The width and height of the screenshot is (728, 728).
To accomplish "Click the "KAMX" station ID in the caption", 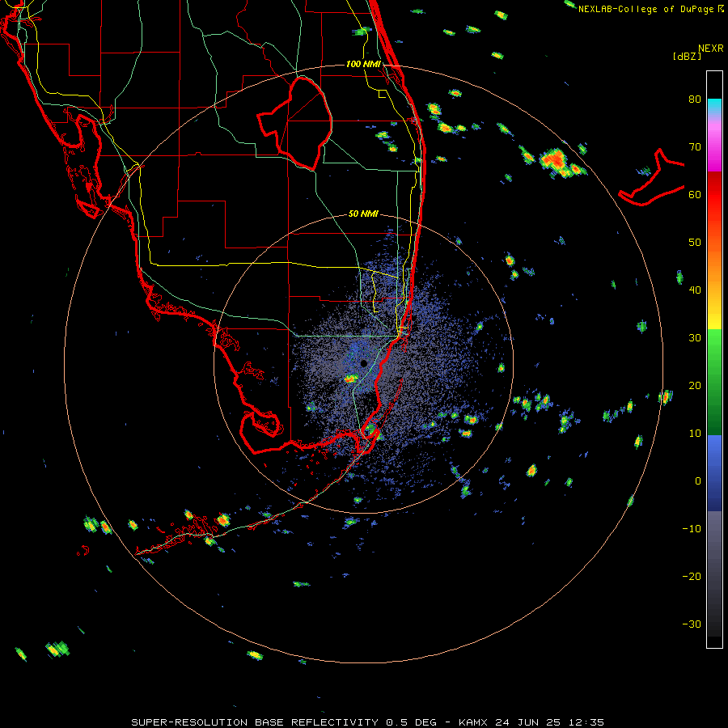I will (x=474, y=722).
